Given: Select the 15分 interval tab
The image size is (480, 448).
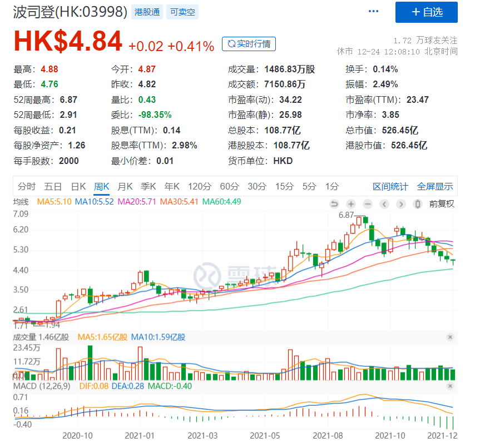Looking at the screenshot, I should tap(285, 186).
